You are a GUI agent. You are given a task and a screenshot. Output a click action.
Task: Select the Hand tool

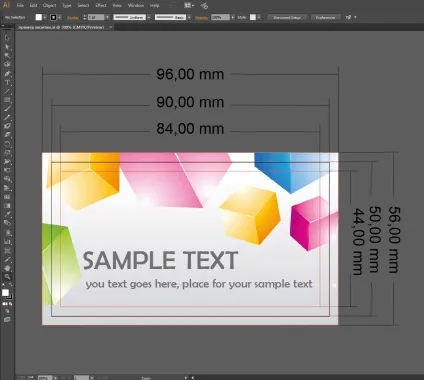click(7, 268)
